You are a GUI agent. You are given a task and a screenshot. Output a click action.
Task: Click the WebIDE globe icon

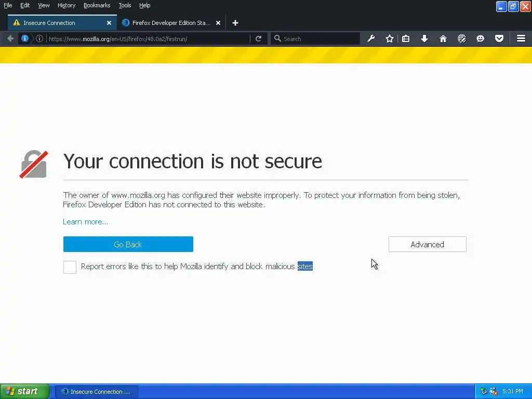tap(462, 38)
